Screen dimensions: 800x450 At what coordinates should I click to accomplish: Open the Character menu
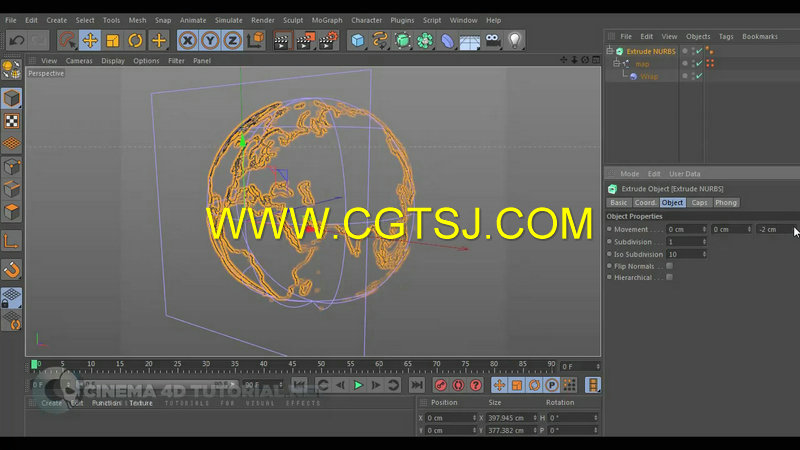coord(366,20)
